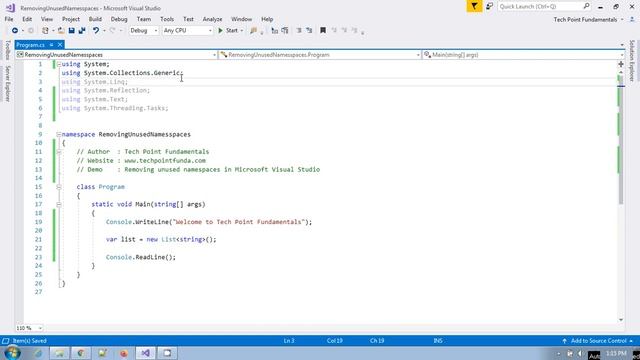Viewport: 640px width, 360px height.
Task: Undo the last action via toolbar
Action: click(96, 31)
